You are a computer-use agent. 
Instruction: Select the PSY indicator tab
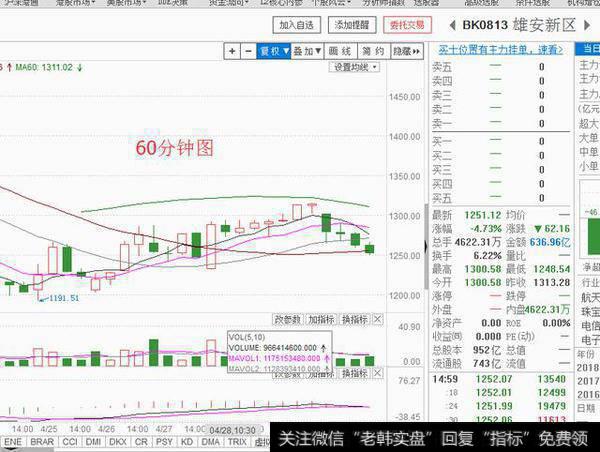[164, 442]
